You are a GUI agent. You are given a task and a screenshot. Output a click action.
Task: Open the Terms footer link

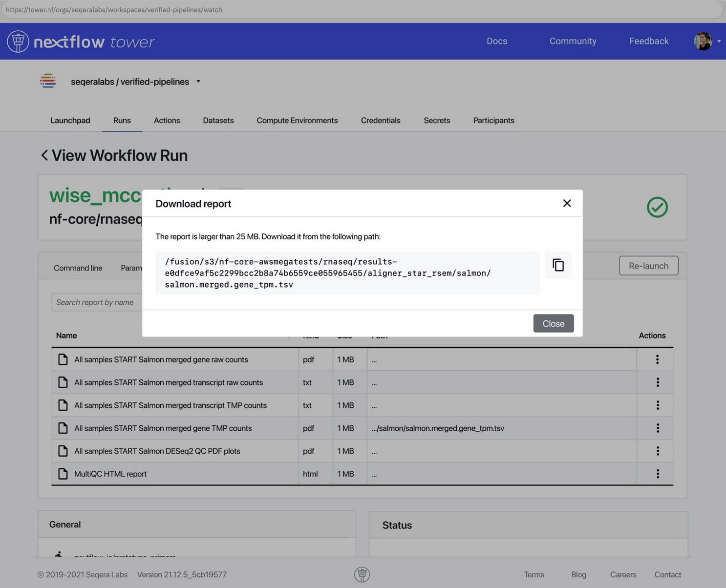tap(534, 575)
